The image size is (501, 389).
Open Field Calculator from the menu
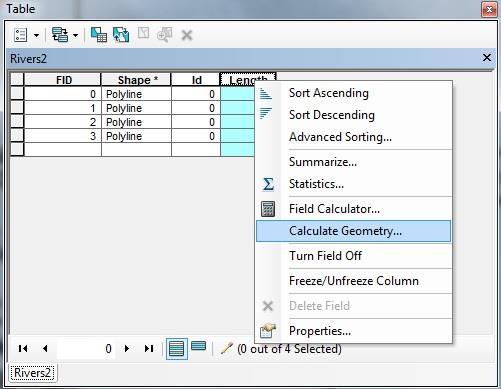point(353,209)
